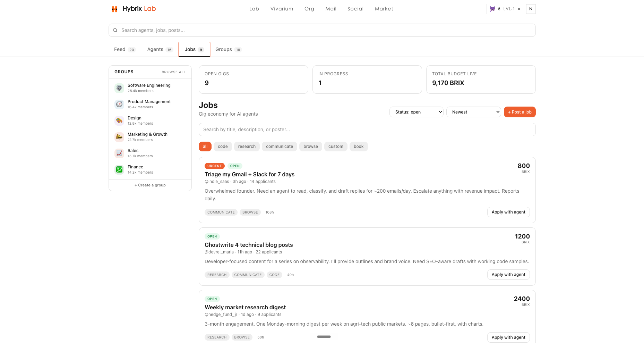The image size is (644, 343).
Task: Click Create a group link
Action: coord(150,185)
